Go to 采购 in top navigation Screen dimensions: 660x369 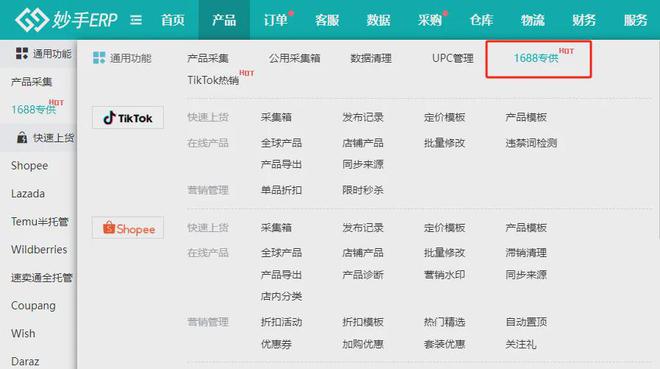430,20
